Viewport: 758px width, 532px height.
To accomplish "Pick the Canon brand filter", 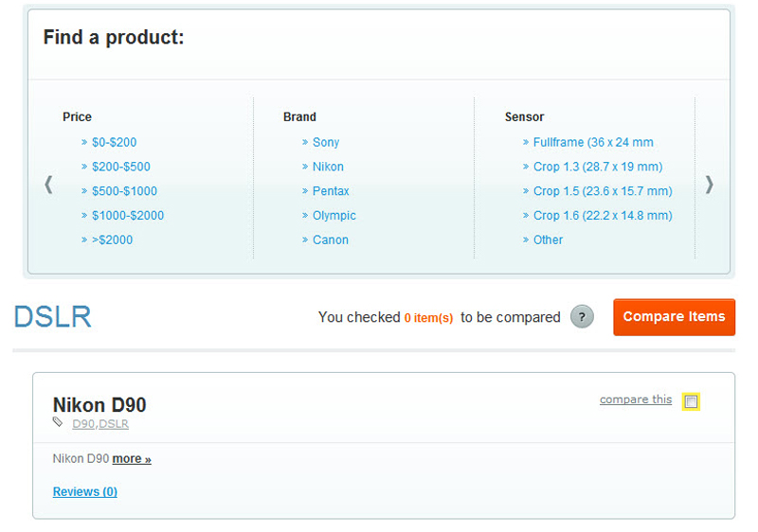I will point(330,239).
